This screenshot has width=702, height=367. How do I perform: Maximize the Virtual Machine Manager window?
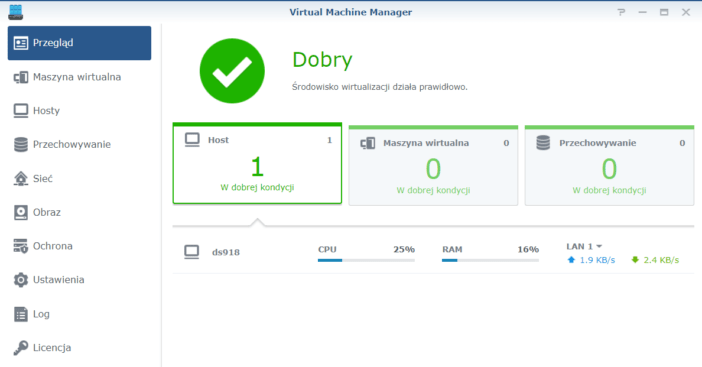coord(664,12)
